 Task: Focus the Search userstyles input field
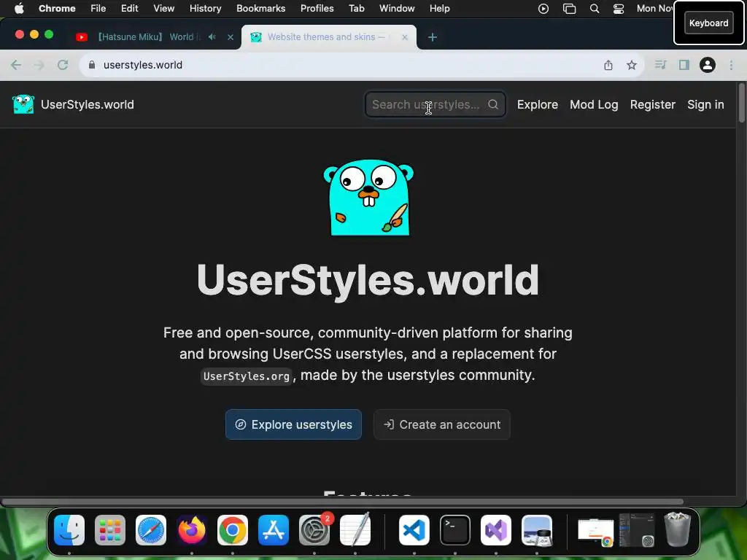435,104
